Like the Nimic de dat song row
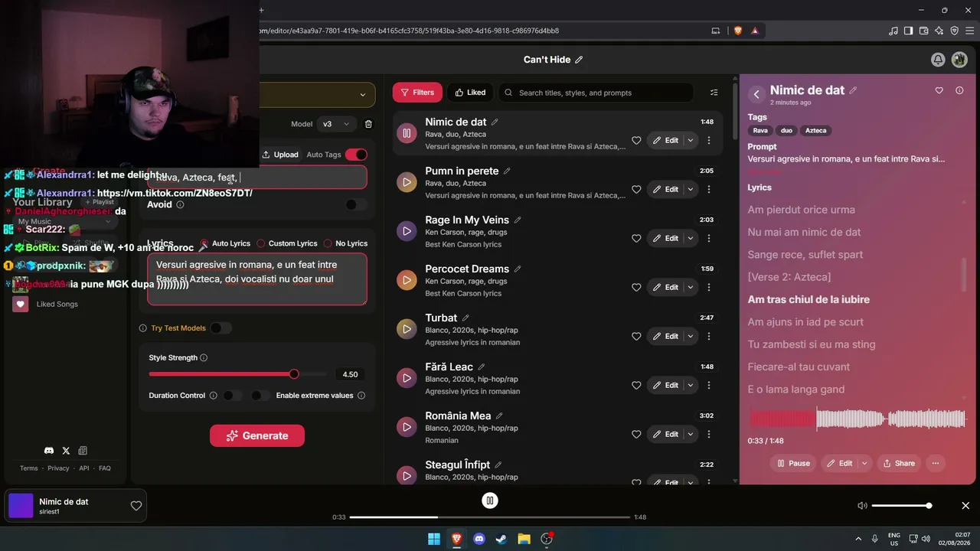Viewport: 980px width, 551px height. pos(636,141)
